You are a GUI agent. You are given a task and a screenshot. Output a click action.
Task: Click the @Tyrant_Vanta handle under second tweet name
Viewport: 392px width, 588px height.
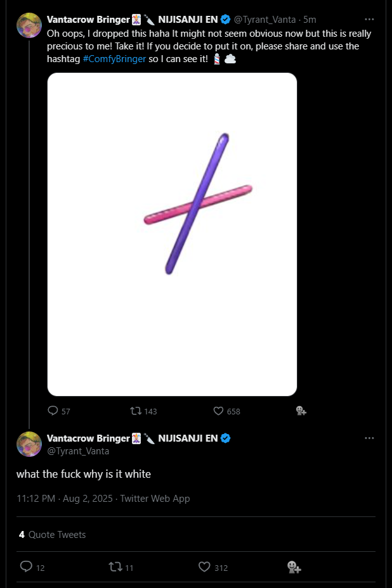(78, 451)
